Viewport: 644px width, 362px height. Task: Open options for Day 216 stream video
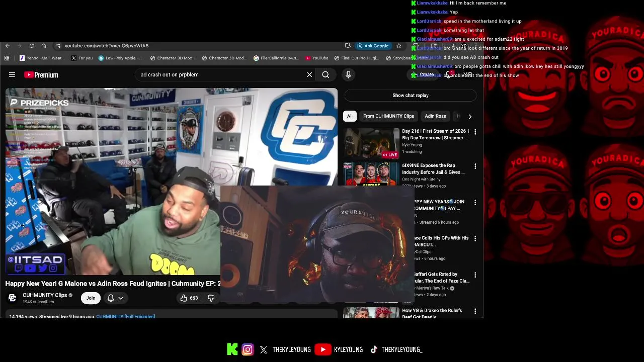pyautogui.click(x=475, y=132)
